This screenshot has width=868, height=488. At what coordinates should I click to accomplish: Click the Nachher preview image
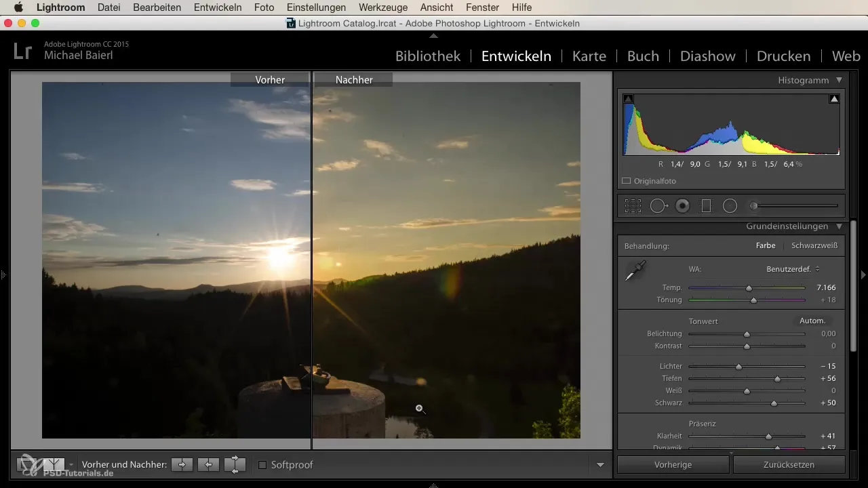[x=446, y=260]
